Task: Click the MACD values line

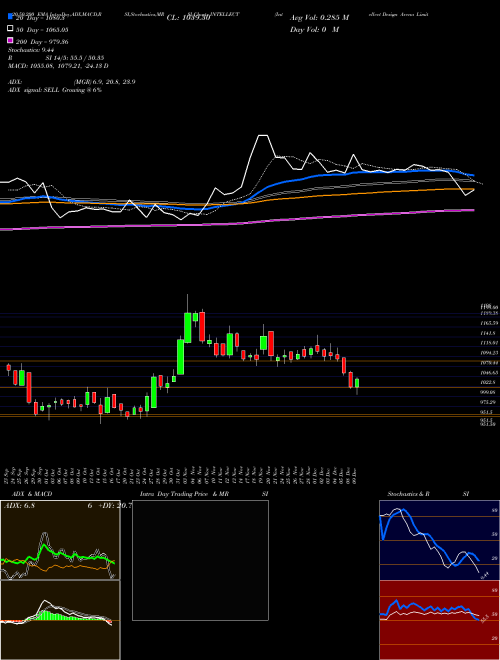Action: (58, 66)
